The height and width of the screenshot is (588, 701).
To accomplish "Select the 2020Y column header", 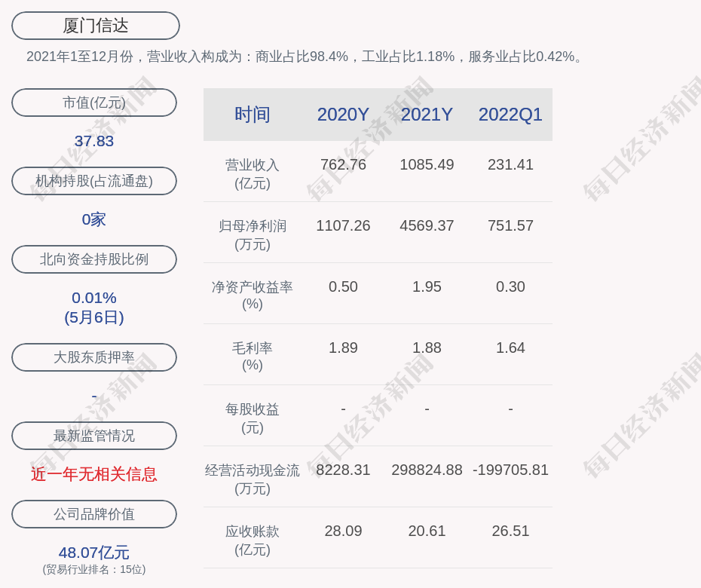I will (343, 115).
